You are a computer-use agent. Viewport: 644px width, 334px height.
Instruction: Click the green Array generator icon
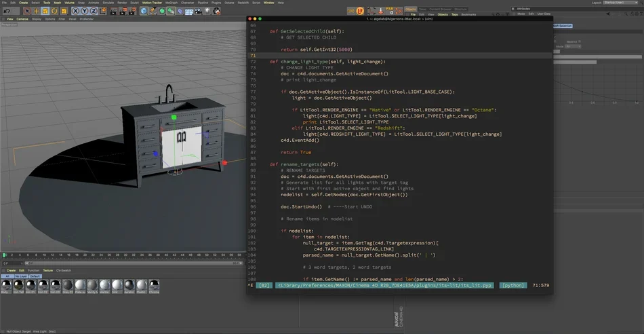(171, 11)
